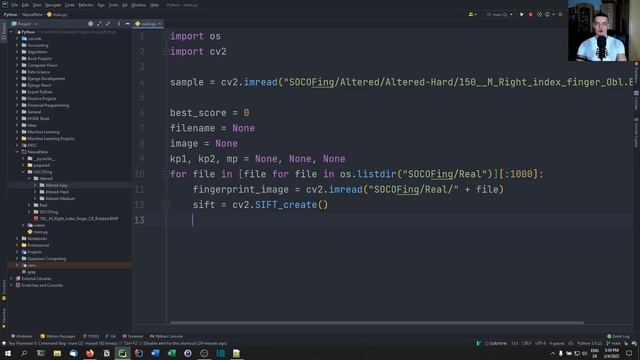The height and width of the screenshot is (360, 640).
Task: Select the Quantum Computing folder
Action: click(47, 258)
